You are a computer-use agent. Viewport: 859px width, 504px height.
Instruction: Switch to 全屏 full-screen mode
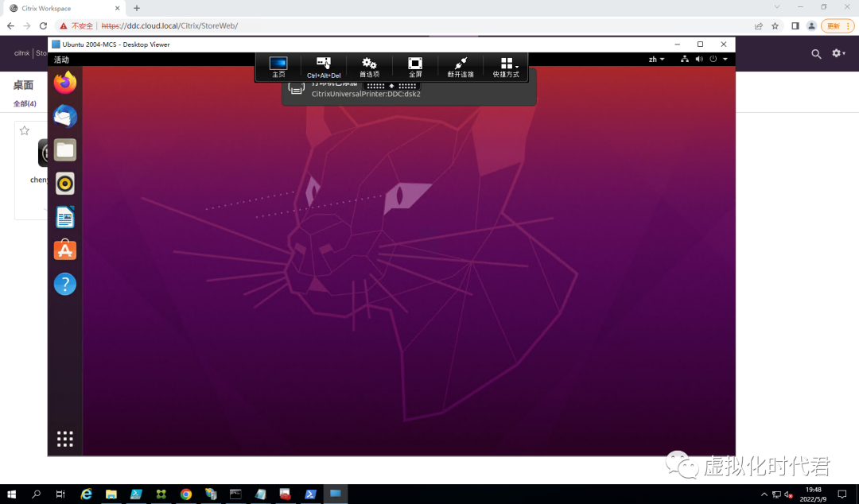click(415, 67)
